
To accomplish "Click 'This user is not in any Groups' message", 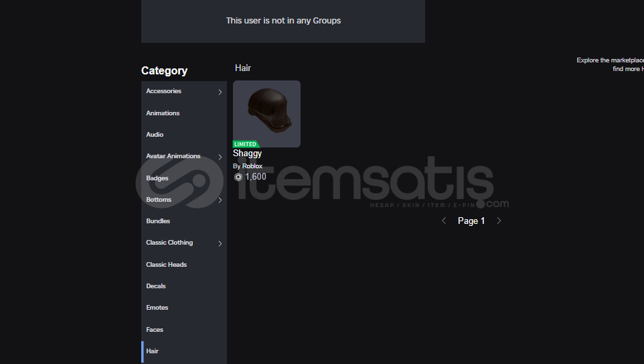I will pos(283,21).
